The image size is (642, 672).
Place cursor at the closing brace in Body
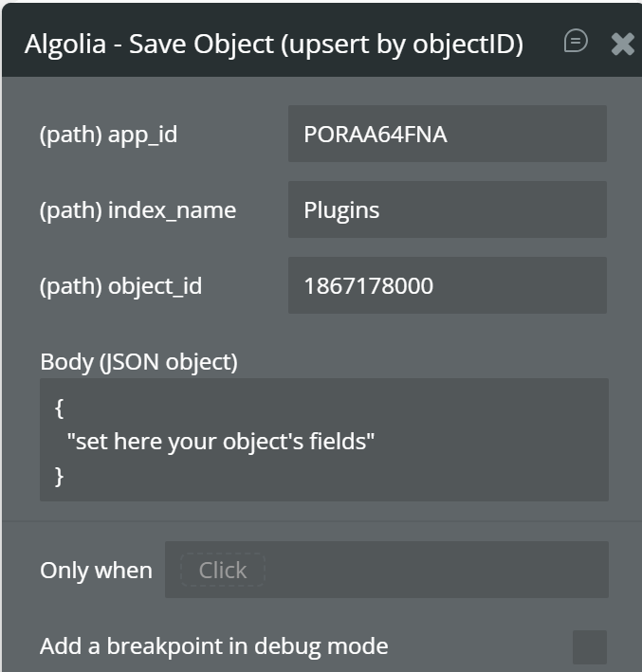(x=60, y=475)
